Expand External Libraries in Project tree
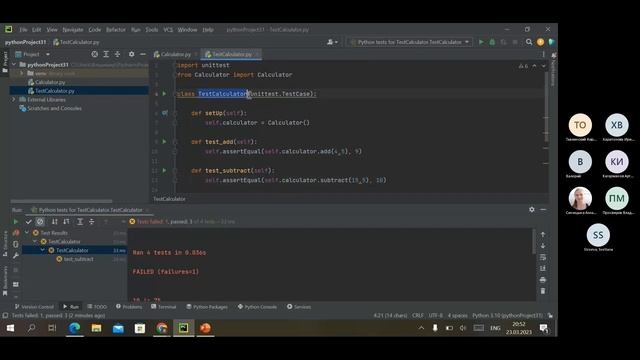Screen dimensions: 640x360 (x=14, y=99)
